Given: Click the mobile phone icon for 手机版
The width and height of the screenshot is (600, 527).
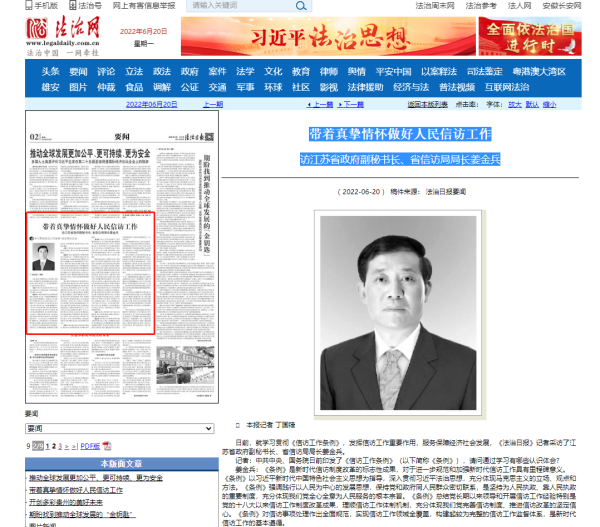Looking at the screenshot, I should coord(29,5).
